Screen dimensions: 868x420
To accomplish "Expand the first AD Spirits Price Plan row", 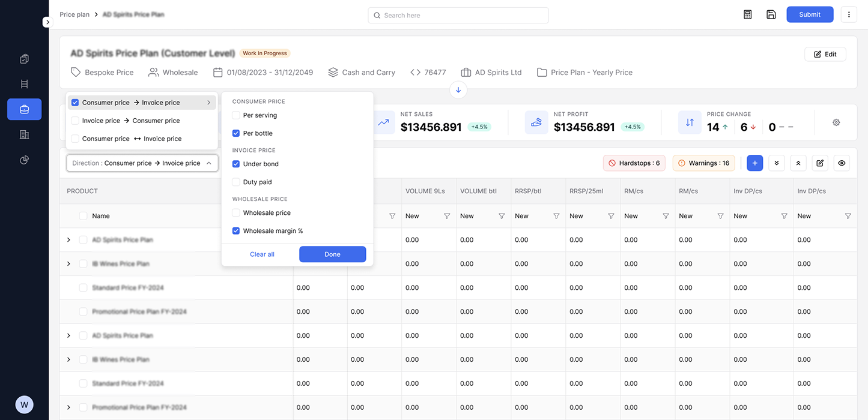I will click(68, 240).
